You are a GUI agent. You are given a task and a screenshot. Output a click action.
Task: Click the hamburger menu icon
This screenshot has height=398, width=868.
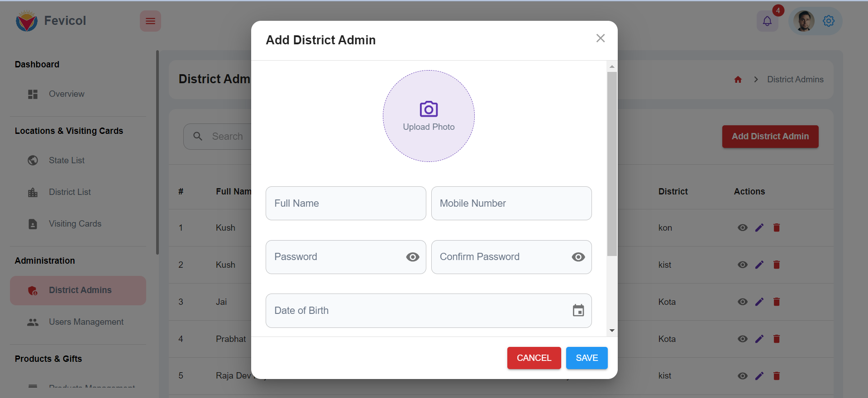[x=150, y=21]
